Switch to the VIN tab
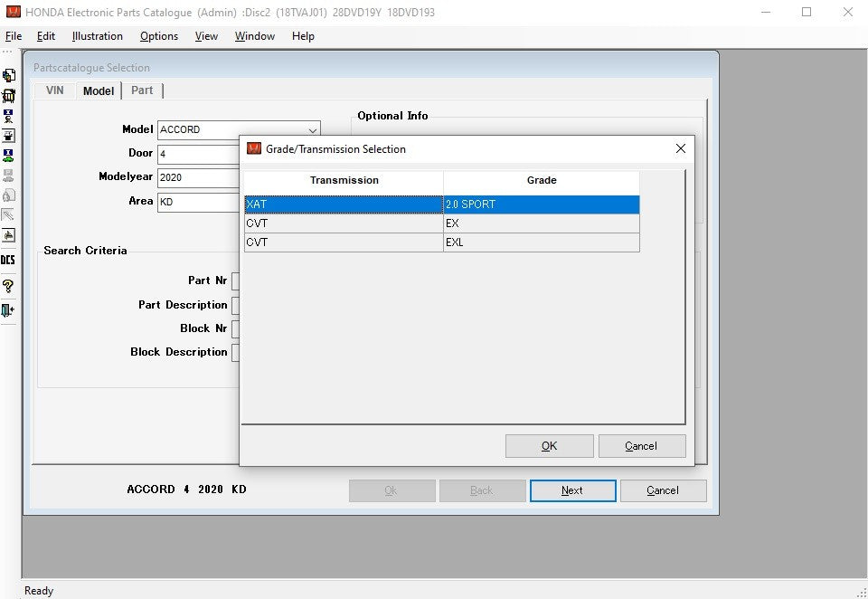 [55, 90]
